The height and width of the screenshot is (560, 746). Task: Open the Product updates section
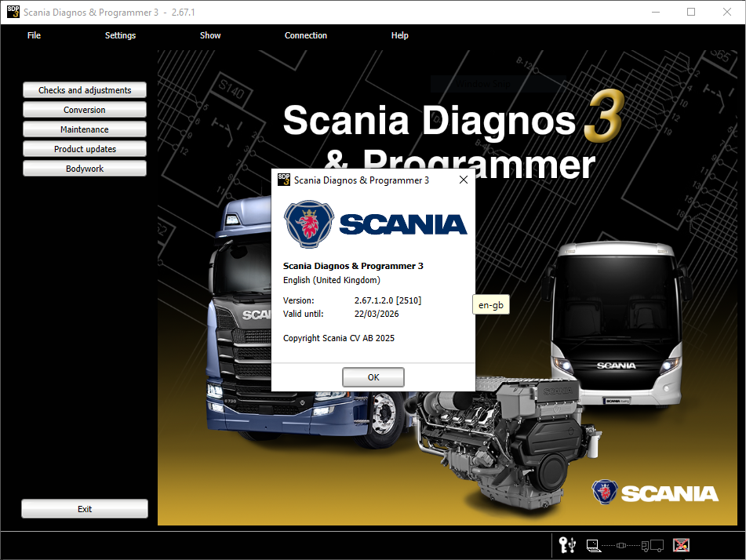point(84,148)
